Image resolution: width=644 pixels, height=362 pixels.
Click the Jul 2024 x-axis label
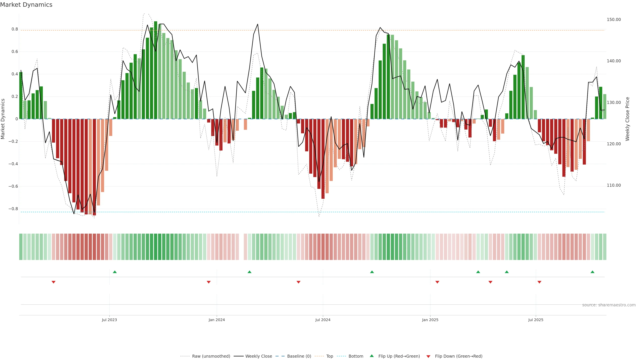click(323, 320)
